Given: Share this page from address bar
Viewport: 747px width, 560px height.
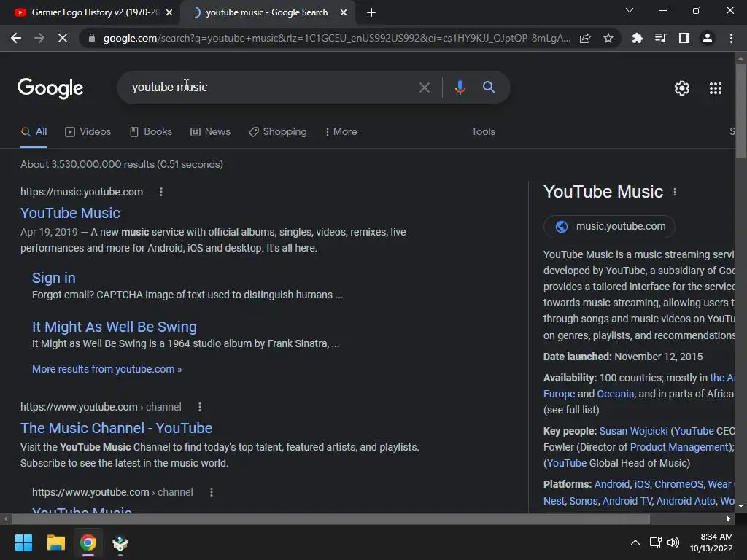Looking at the screenshot, I should click(x=585, y=38).
